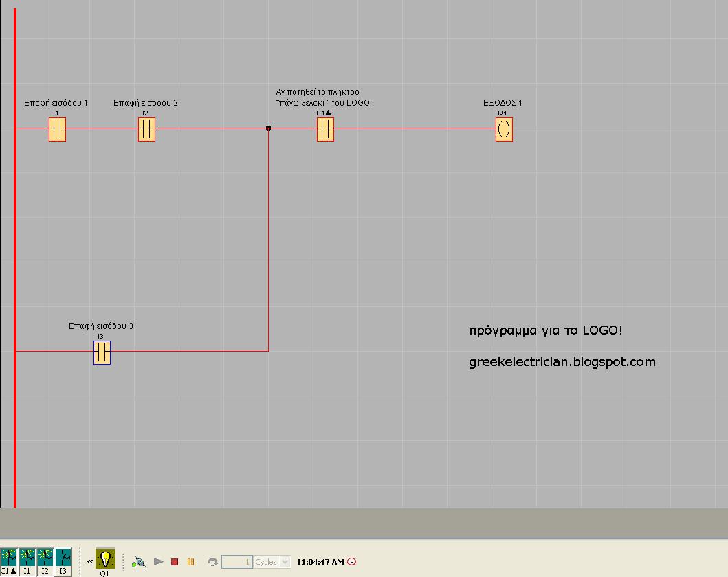Stop the simulation using the red square icon

pyautogui.click(x=175, y=561)
